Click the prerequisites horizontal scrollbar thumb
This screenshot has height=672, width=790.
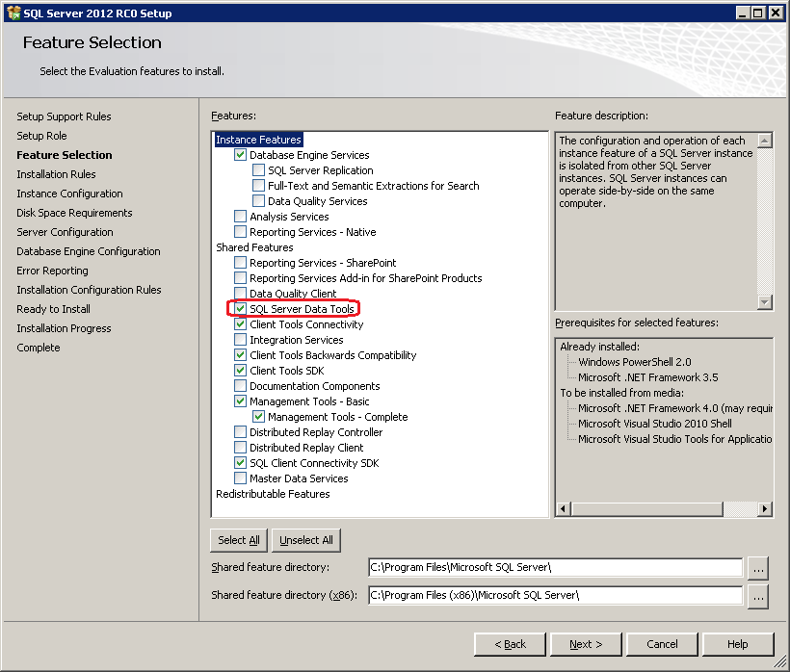[x=646, y=509]
